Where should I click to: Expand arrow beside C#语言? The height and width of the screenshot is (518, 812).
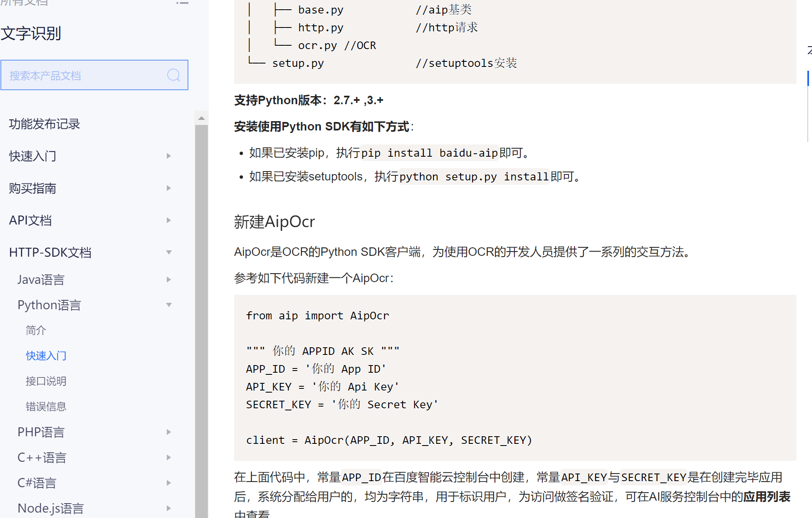click(168, 483)
